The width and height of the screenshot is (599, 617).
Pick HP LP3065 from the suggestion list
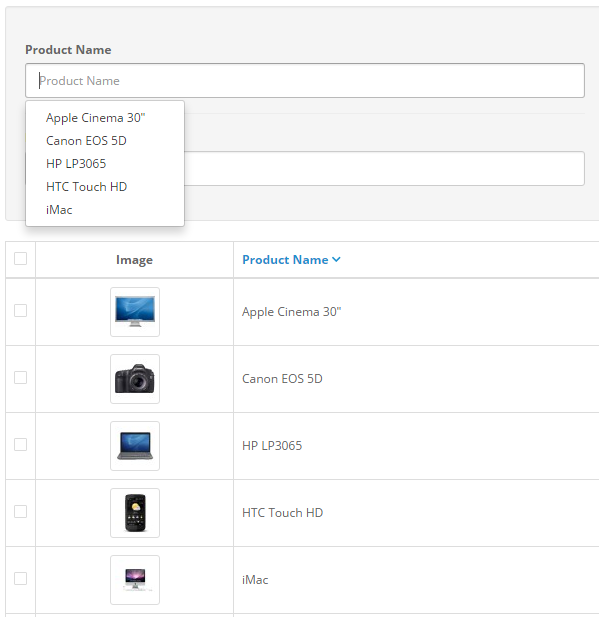pyautogui.click(x=105, y=163)
